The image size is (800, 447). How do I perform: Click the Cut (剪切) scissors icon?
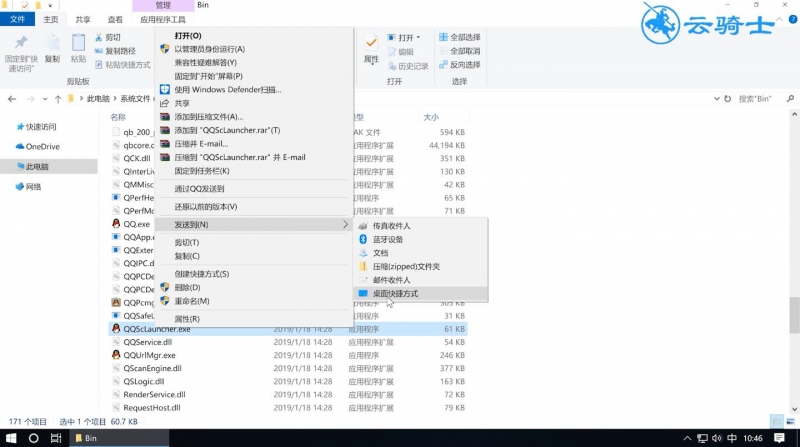(x=99, y=37)
